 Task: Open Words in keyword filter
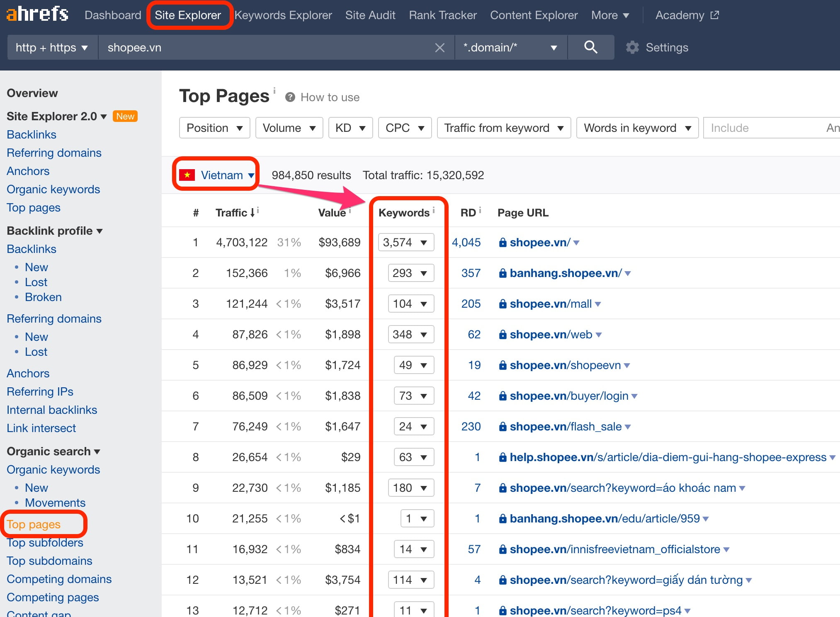click(x=637, y=128)
